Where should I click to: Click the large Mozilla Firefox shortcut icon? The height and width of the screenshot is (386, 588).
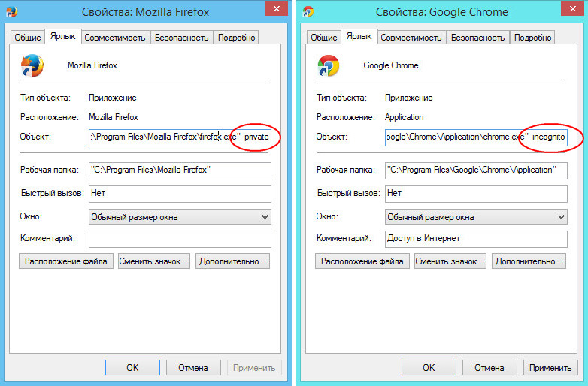[32, 65]
